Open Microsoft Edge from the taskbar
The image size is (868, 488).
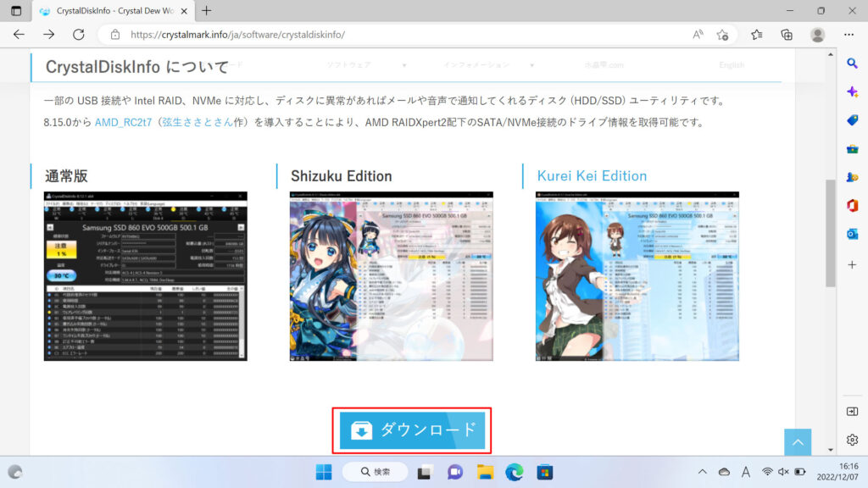tap(515, 472)
